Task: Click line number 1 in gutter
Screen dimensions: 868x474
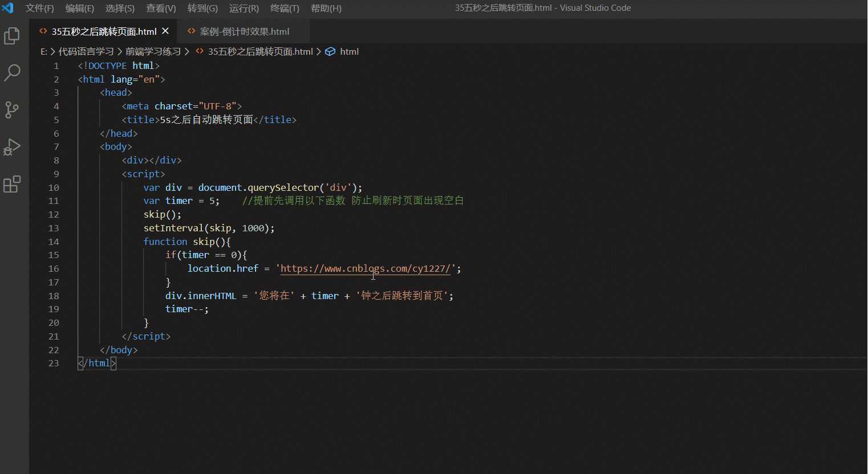Action: point(56,66)
